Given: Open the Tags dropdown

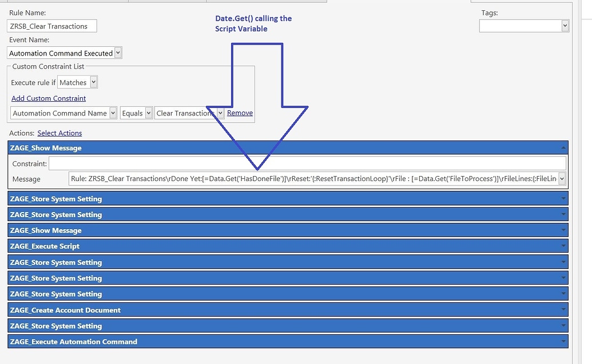Looking at the screenshot, I should 565,25.
